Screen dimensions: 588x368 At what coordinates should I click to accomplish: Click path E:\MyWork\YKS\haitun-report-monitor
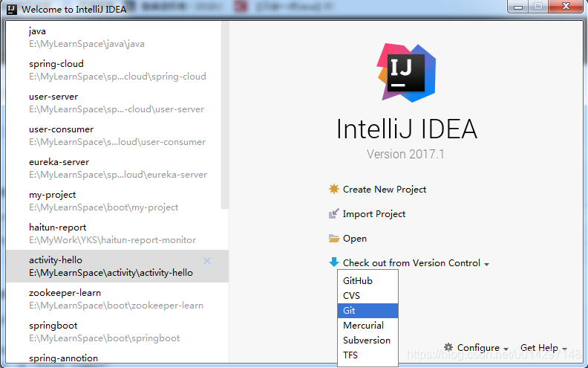[x=113, y=240]
